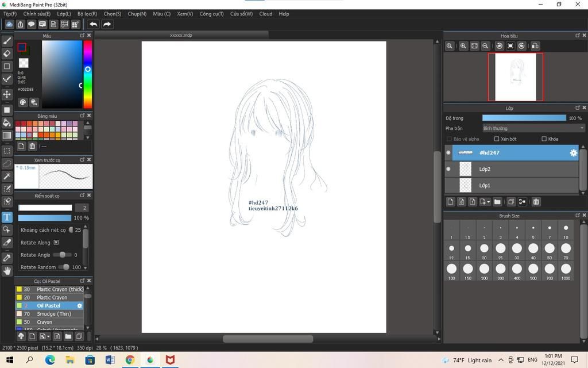Open the Chỉnh sửa(E) menu

coord(37,14)
